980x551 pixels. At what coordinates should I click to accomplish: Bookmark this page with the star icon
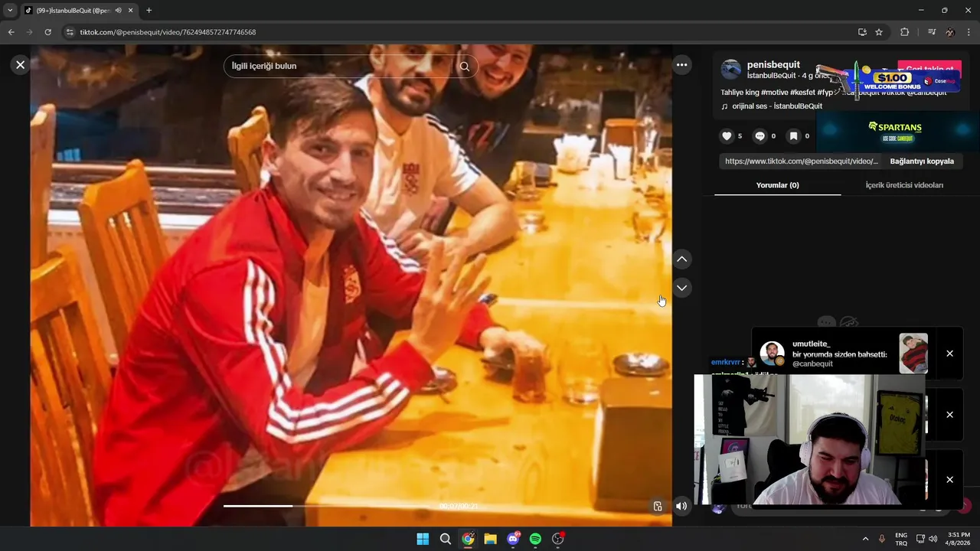[879, 32]
